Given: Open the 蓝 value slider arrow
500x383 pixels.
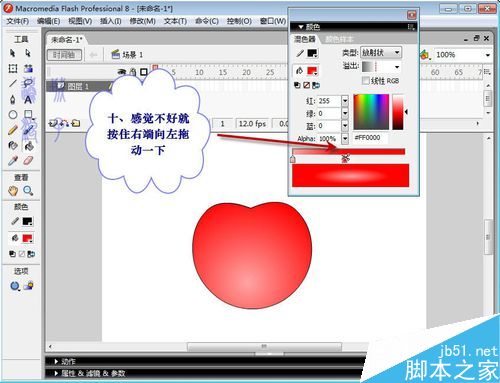Looking at the screenshot, I should coord(345,126).
